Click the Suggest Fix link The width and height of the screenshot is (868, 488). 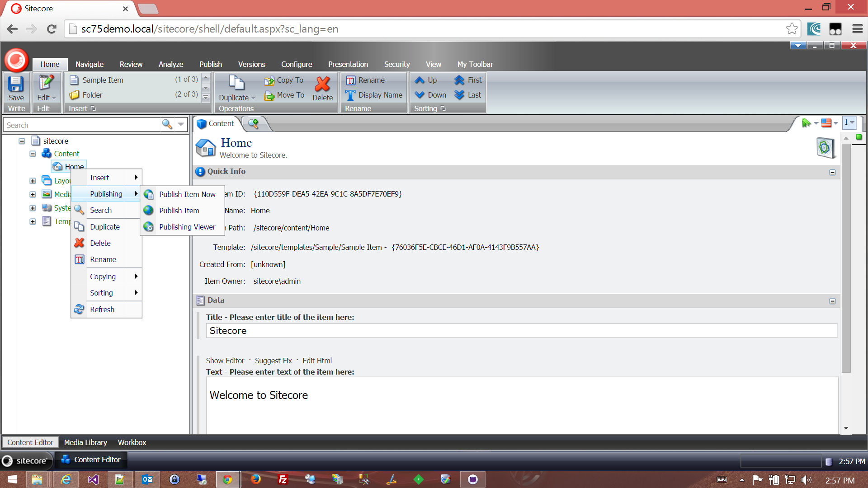[x=274, y=361]
